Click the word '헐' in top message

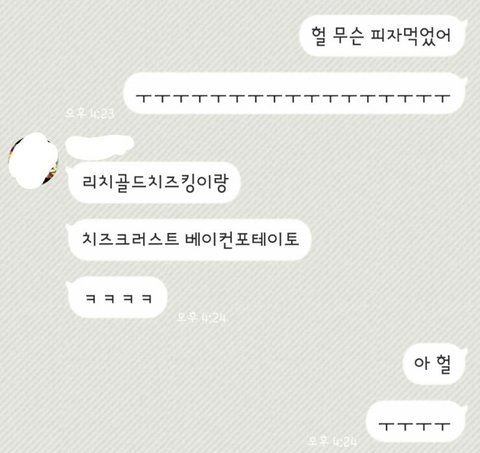pyautogui.click(x=319, y=36)
